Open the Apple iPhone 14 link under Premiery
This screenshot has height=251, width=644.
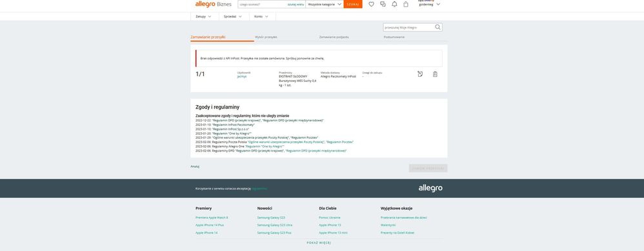pos(206,232)
